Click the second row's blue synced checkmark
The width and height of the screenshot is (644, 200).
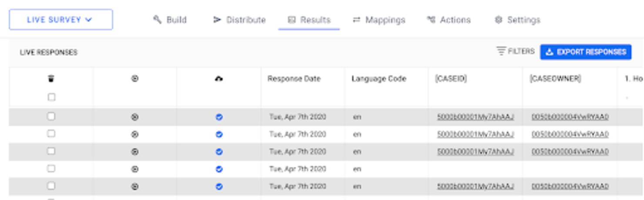point(219,134)
